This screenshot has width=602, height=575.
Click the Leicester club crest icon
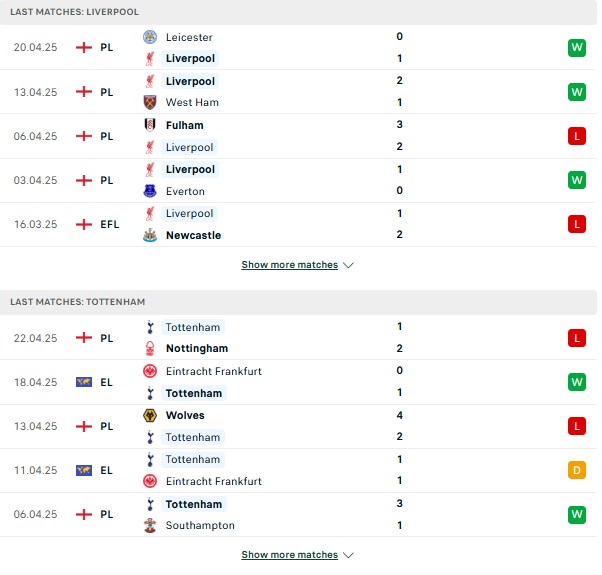[x=150, y=37]
